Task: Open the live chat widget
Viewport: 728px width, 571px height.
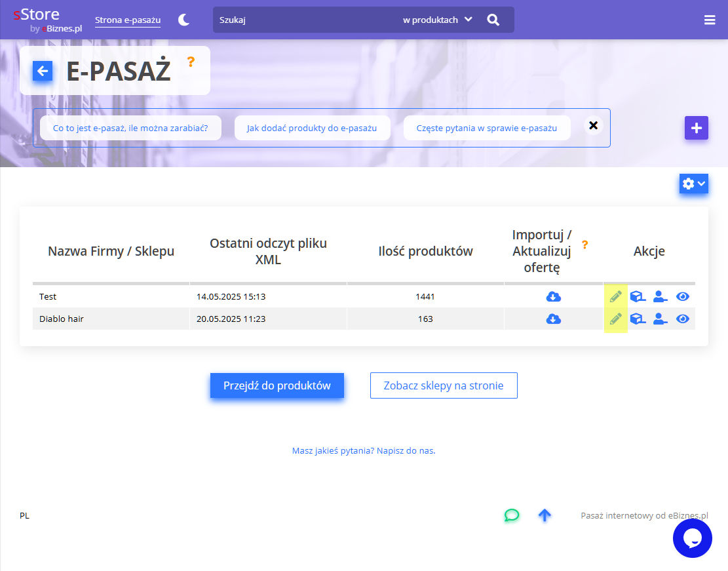Action: click(x=692, y=538)
